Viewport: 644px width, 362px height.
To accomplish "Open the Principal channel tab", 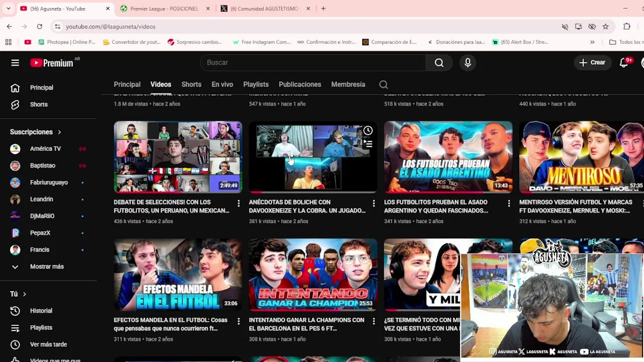I will pos(127,84).
